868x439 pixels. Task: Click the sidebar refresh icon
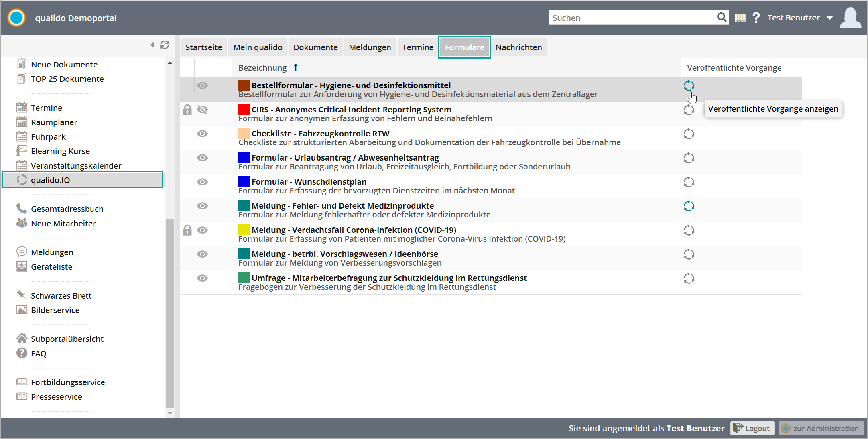165,45
